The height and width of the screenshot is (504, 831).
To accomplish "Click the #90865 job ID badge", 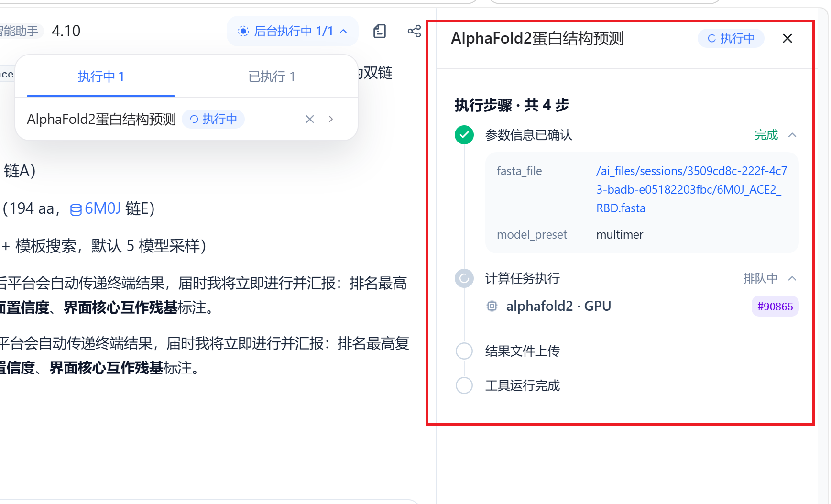I will tap(775, 307).
